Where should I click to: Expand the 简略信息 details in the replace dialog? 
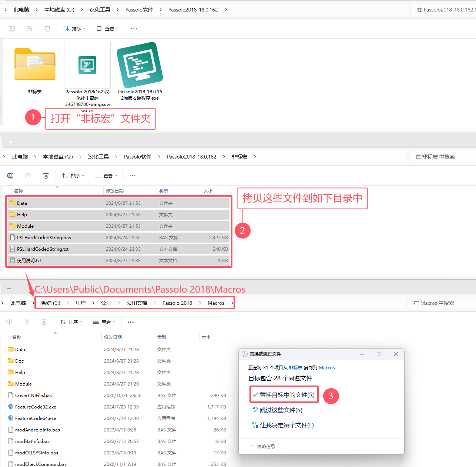point(262,446)
